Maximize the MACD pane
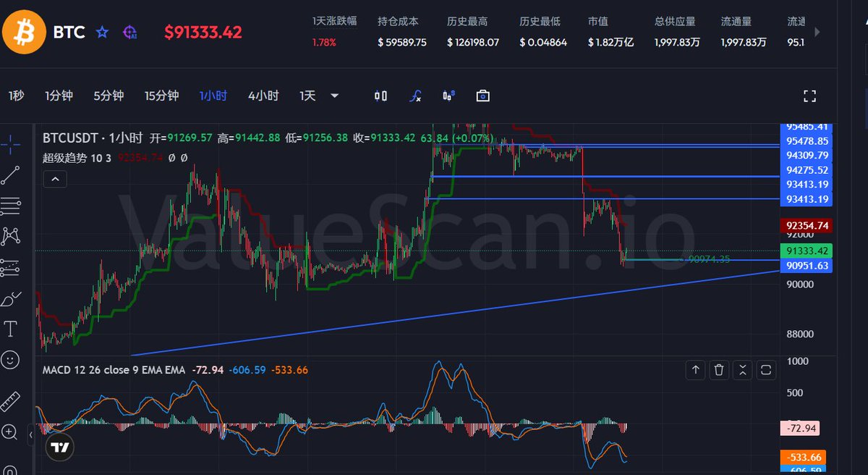The height and width of the screenshot is (475, 868). 767,370
